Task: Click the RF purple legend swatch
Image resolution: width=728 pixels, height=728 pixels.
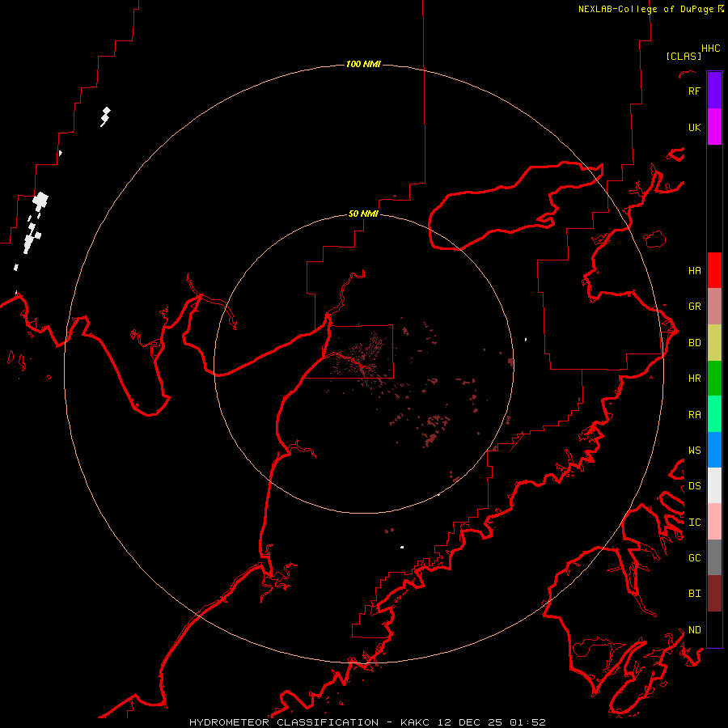Action: 714,91
